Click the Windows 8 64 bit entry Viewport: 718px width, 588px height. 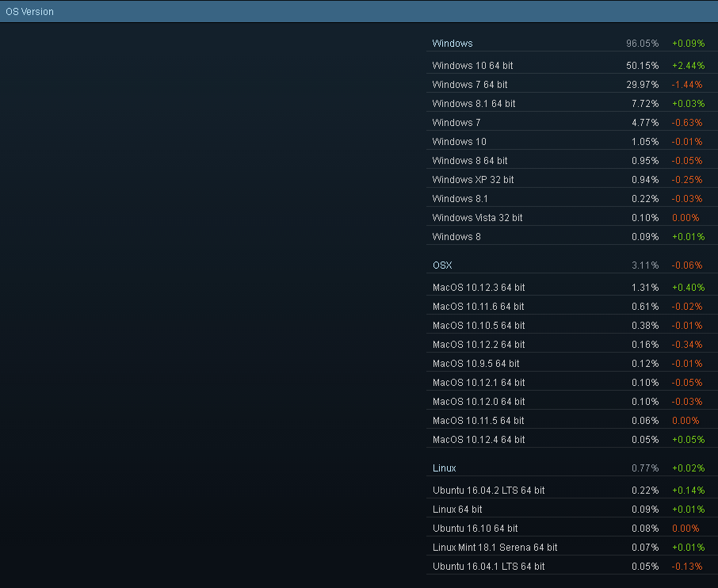[572, 161]
